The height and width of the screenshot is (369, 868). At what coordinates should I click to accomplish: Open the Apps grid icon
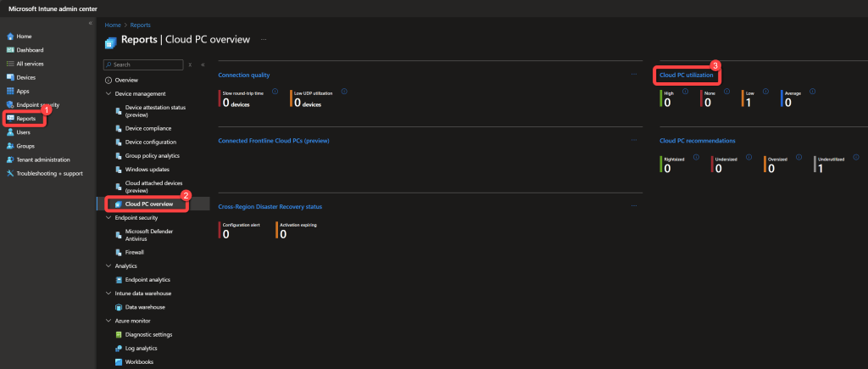click(10, 91)
